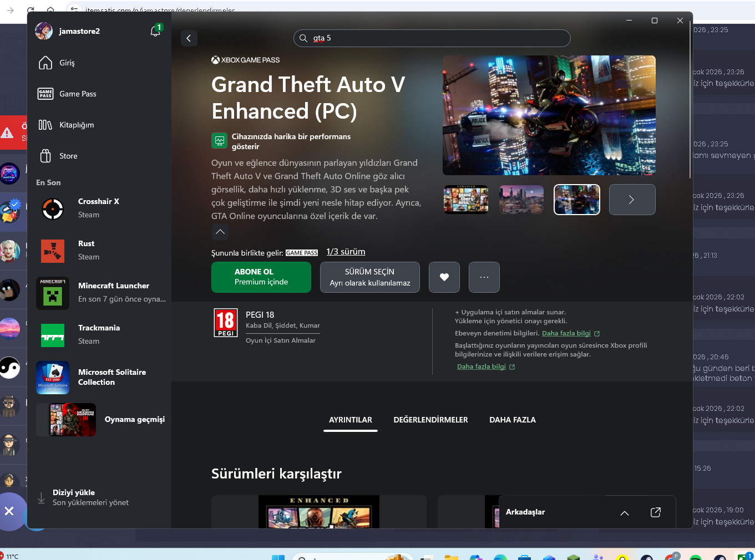The image size is (755, 560).
Task: Switch to the DAHA FAZLA tab
Action: [x=513, y=420]
